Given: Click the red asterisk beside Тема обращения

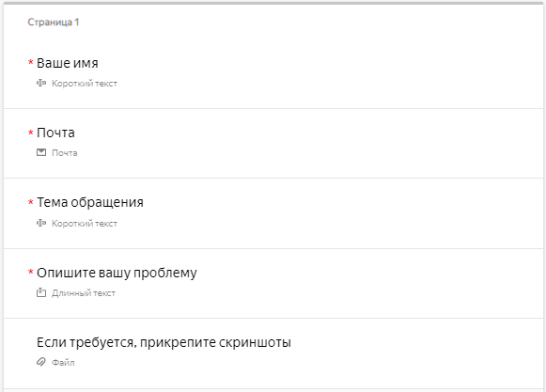Looking at the screenshot, I should coord(31,202).
